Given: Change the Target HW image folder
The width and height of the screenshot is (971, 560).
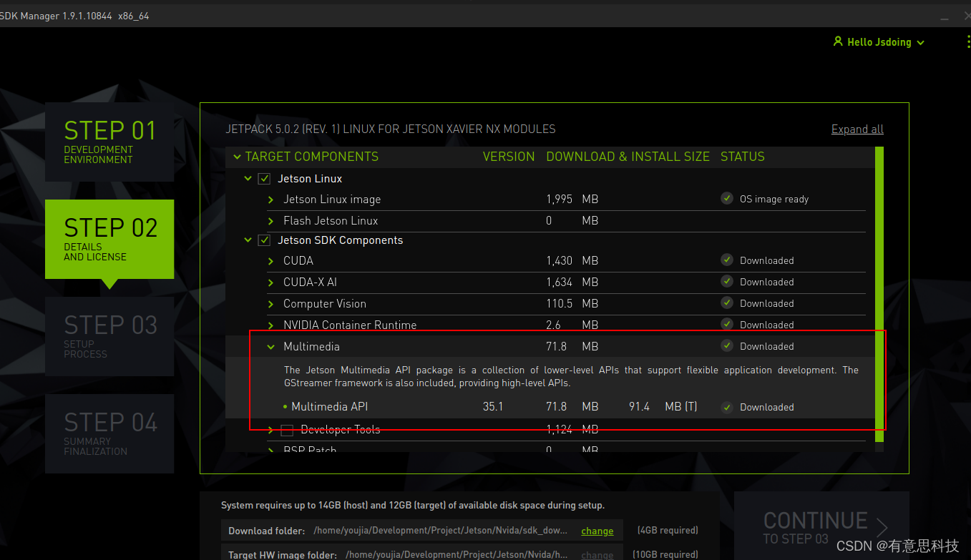Looking at the screenshot, I should coord(597,555).
